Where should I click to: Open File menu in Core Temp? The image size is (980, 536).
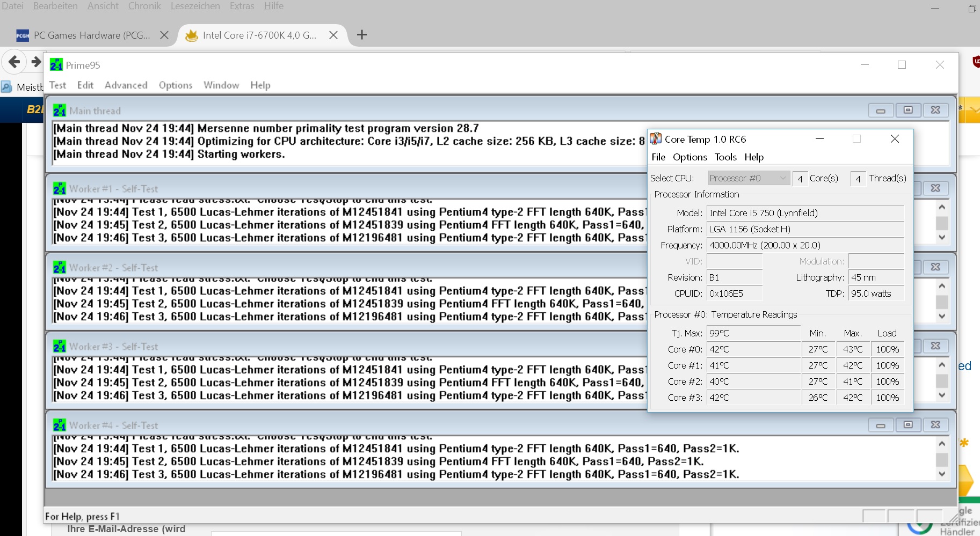658,157
